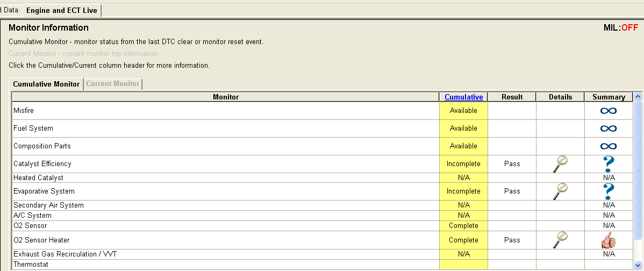Viewport: 644px width, 271px height.
Task: Select the O2 Sensor Heater monitor name
Action: coord(41,240)
